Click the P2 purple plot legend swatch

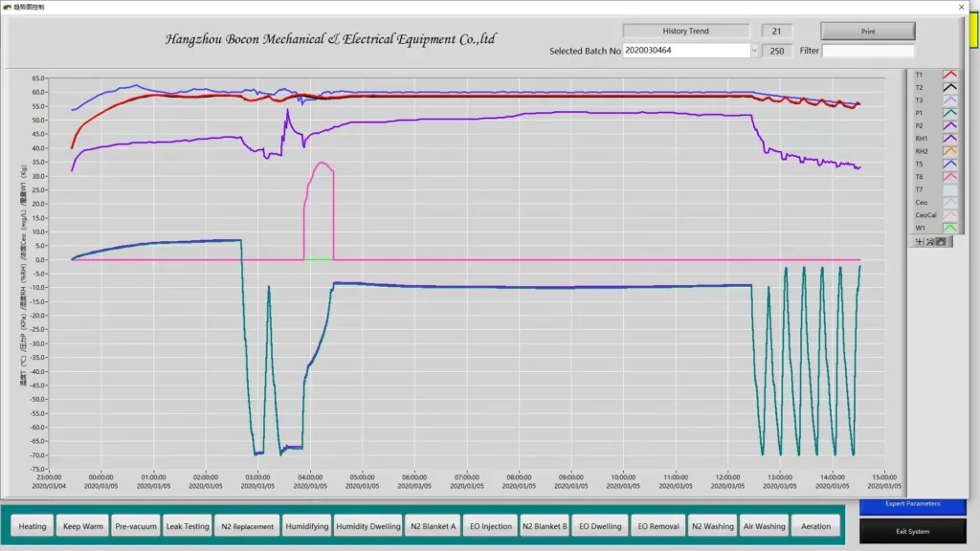[949, 125]
